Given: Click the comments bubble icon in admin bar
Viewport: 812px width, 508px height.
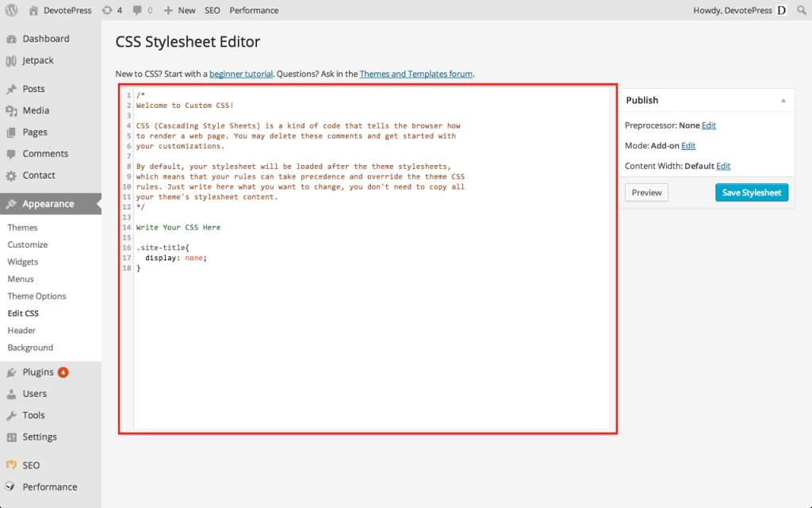Looking at the screenshot, I should pyautogui.click(x=137, y=10).
